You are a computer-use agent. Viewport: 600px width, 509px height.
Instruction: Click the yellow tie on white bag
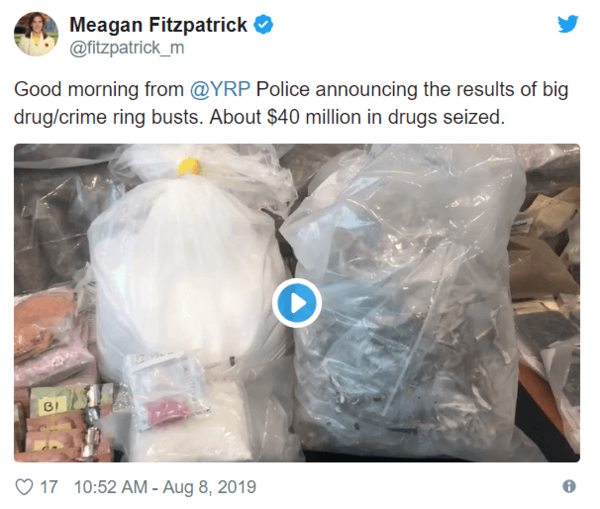click(x=189, y=166)
